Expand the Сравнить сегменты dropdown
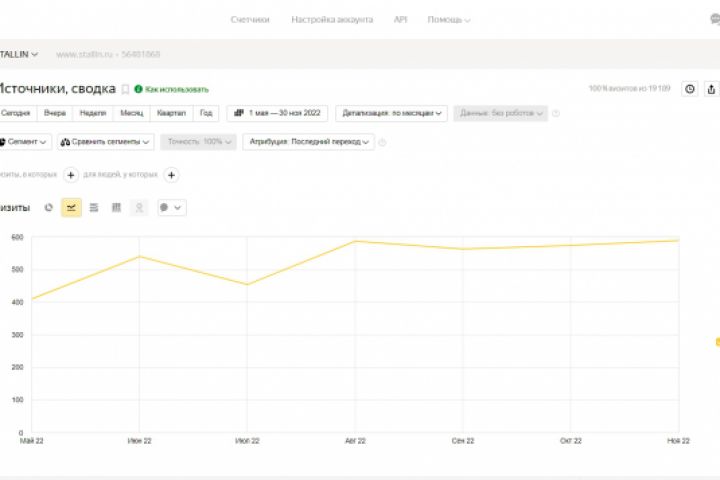720x480 pixels. (106, 142)
